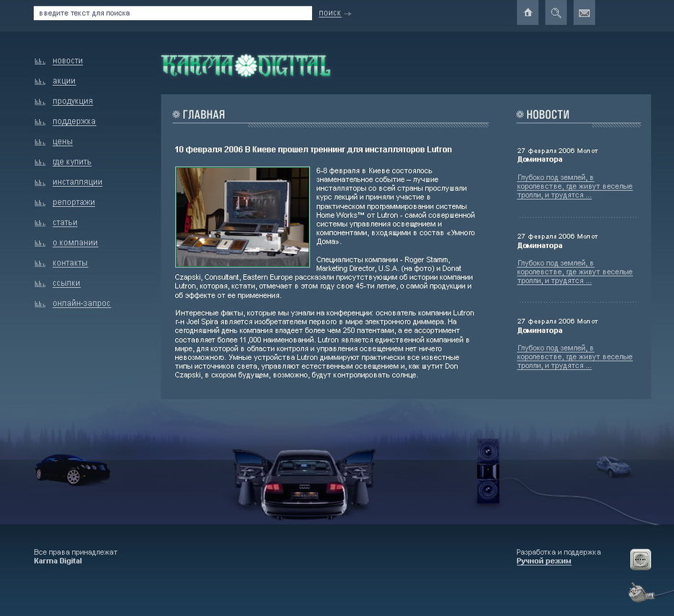Viewport: 674px width, 616px height.
Task: Click the envelope mail icon in the header
Action: coord(584,13)
